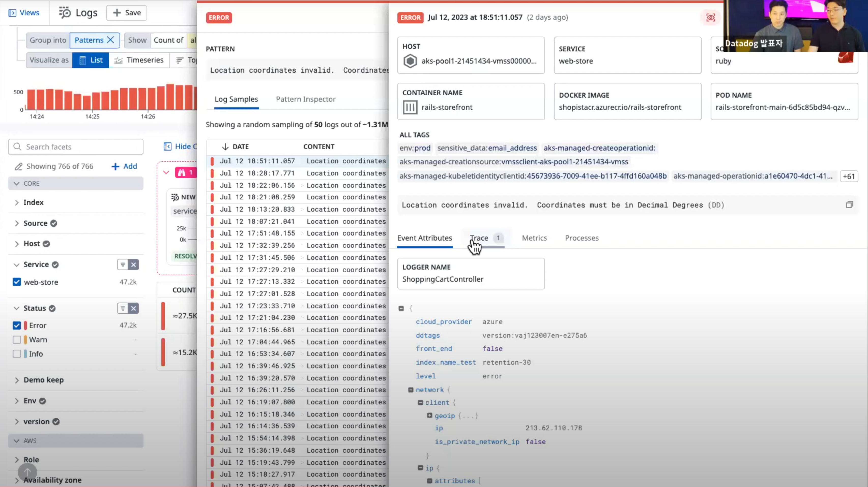Screen dimensions: 868x487
Task: Click the Logs explorer icon
Action: (65, 13)
